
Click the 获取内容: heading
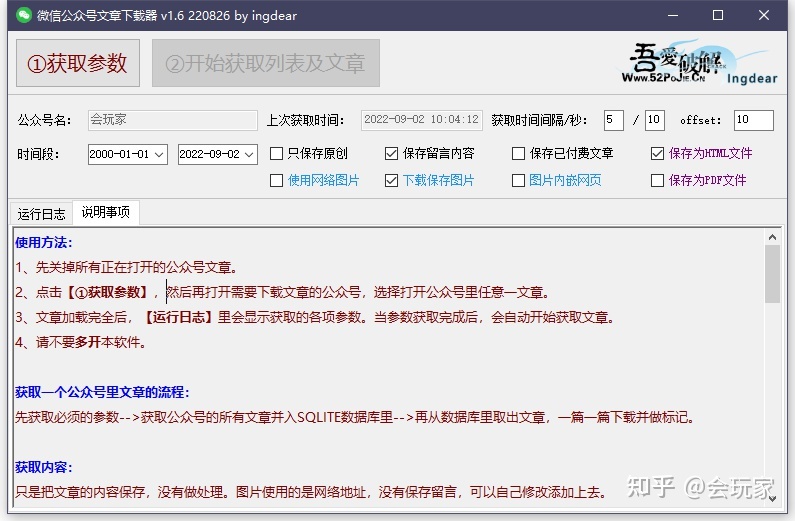click(x=44, y=467)
